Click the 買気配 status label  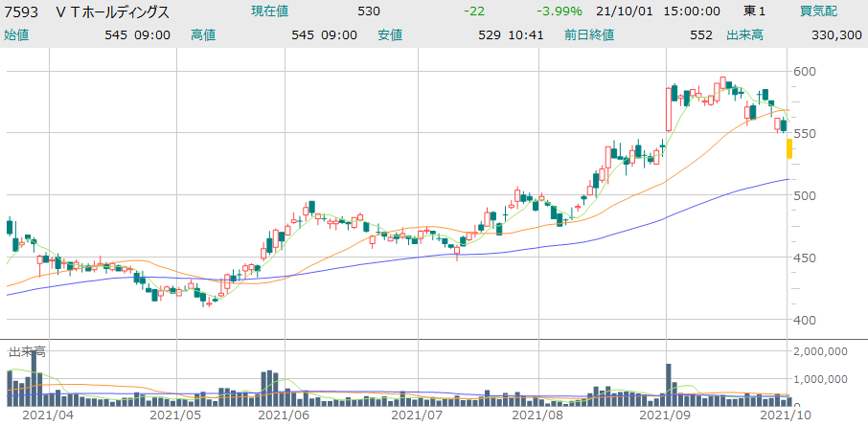pos(819,11)
